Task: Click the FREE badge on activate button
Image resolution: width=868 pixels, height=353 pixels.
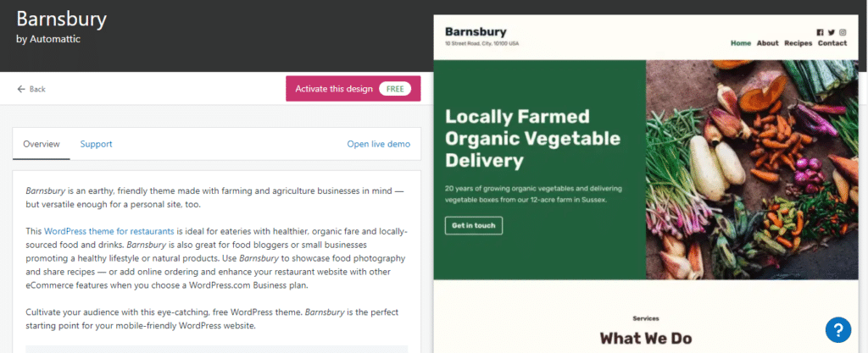Action: 395,89
